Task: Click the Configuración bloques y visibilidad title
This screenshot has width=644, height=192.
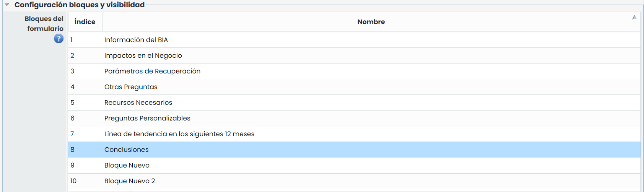Action: coord(80,5)
